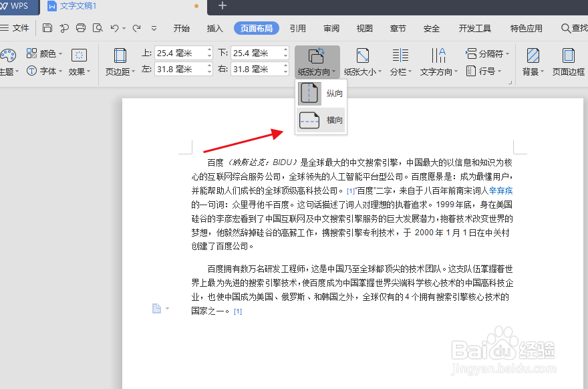
Task: Click the bottom margin 下 input field
Action: pos(257,53)
